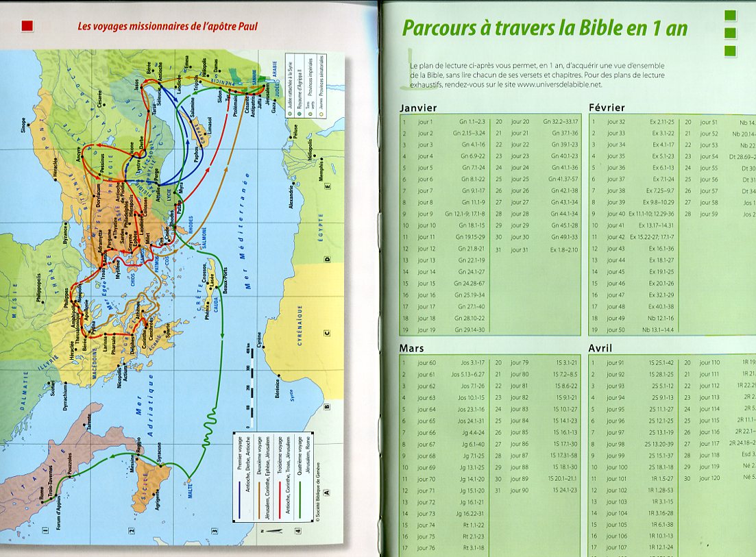756x557 pixels.
Task: Click the "Février" month heading
Action: 607,108
